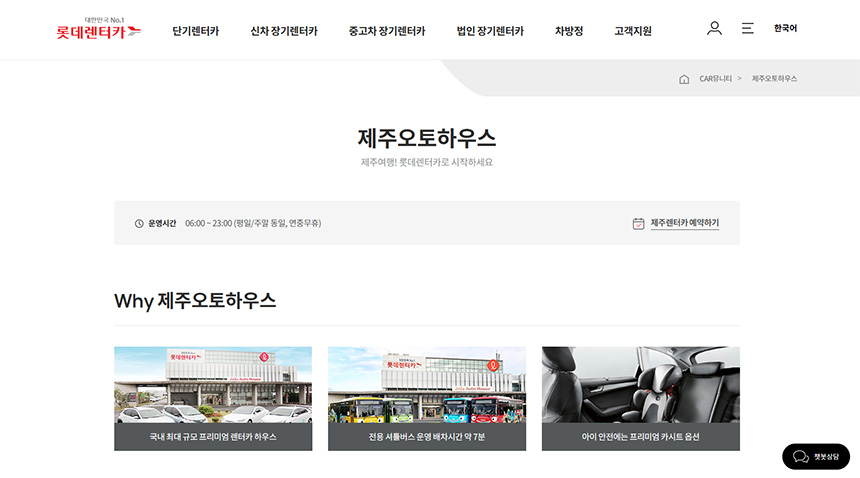Click the 제주오토하우스 breadcrumb item
The image size is (860, 478).
point(774,79)
